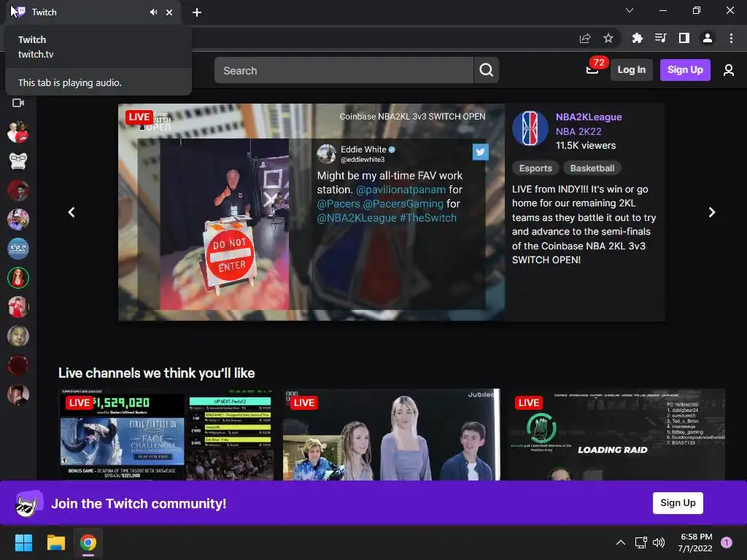Close the Twitch browser tab
747x560 pixels.
point(169,12)
